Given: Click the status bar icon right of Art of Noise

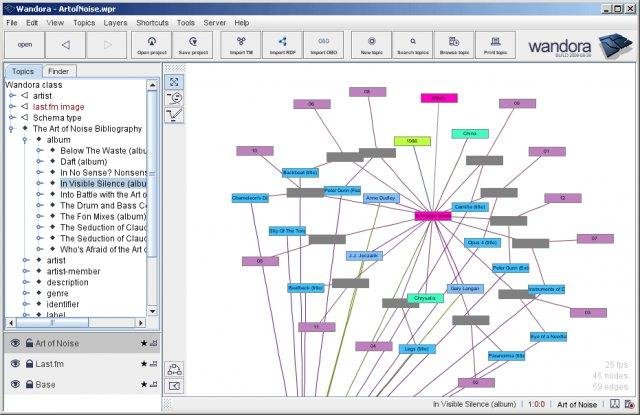Looking at the screenshot, I should [x=614, y=404].
